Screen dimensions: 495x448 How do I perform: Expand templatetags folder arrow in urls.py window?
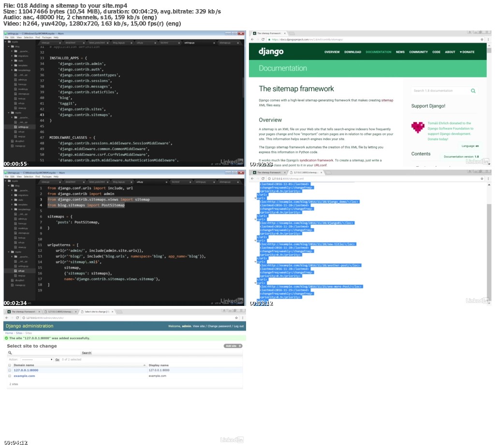(x=12, y=209)
